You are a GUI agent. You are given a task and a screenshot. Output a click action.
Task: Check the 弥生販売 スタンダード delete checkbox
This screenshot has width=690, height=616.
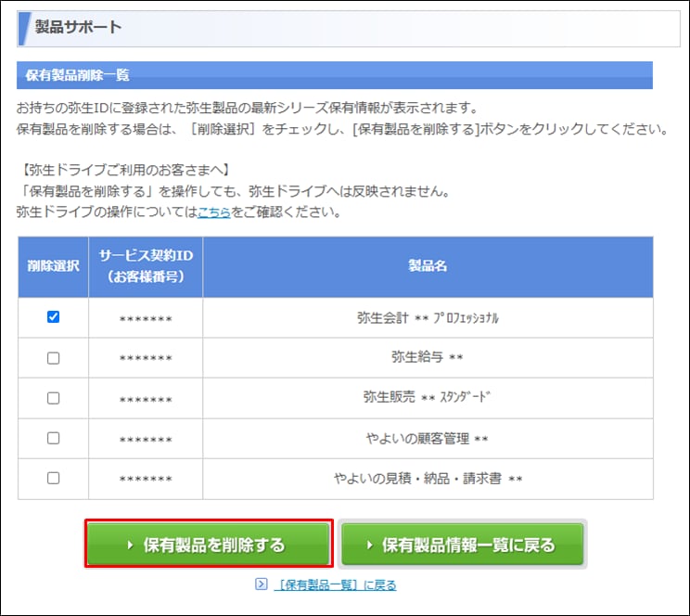[53, 398]
